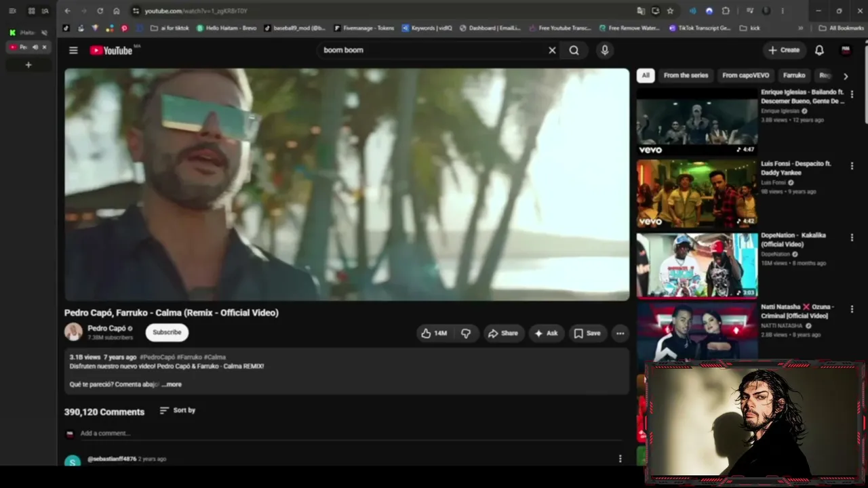Screen dimensions: 868x488
Task: Close the YouTube vertical tab
Action: [x=45, y=47]
